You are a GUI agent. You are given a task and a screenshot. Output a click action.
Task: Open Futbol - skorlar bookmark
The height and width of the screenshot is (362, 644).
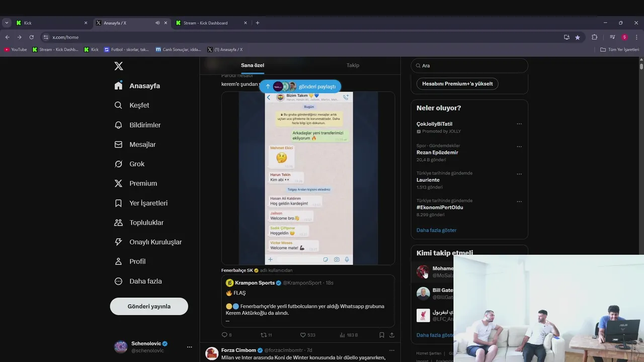coord(126,50)
